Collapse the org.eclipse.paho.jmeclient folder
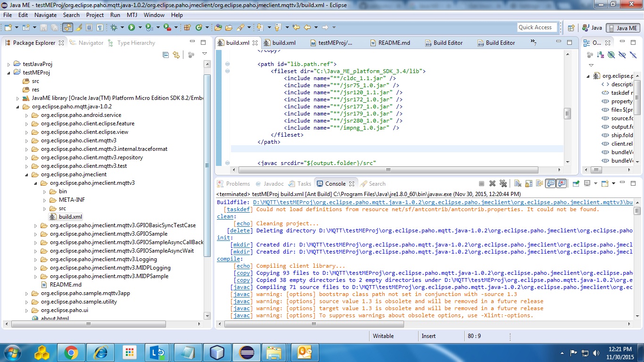This screenshot has width=644, height=362. click(x=26, y=174)
